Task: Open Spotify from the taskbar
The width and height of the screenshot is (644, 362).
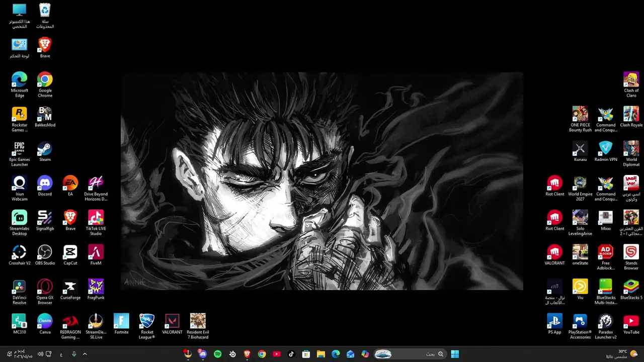Action: point(217,354)
